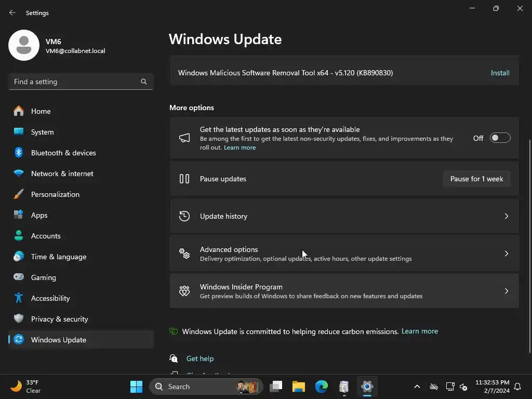532x399 pixels.
Task: Open the VM6 user profile avatar
Action: 24,45
